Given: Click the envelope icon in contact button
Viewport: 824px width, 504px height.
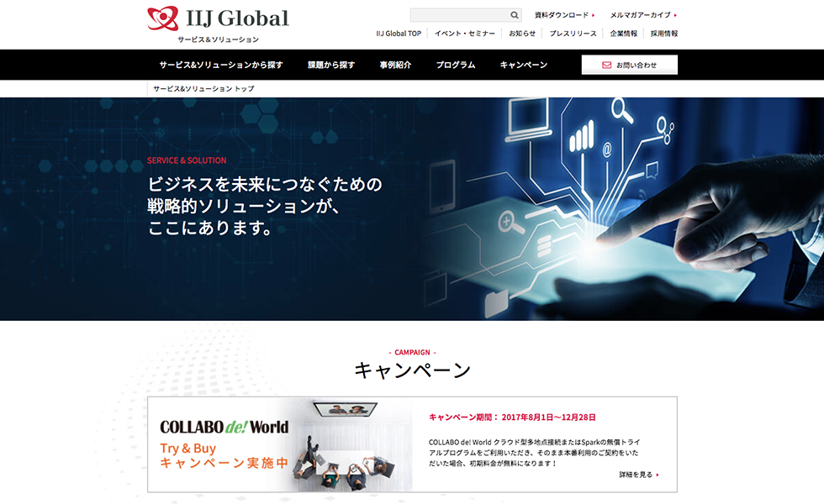Looking at the screenshot, I should tap(606, 65).
